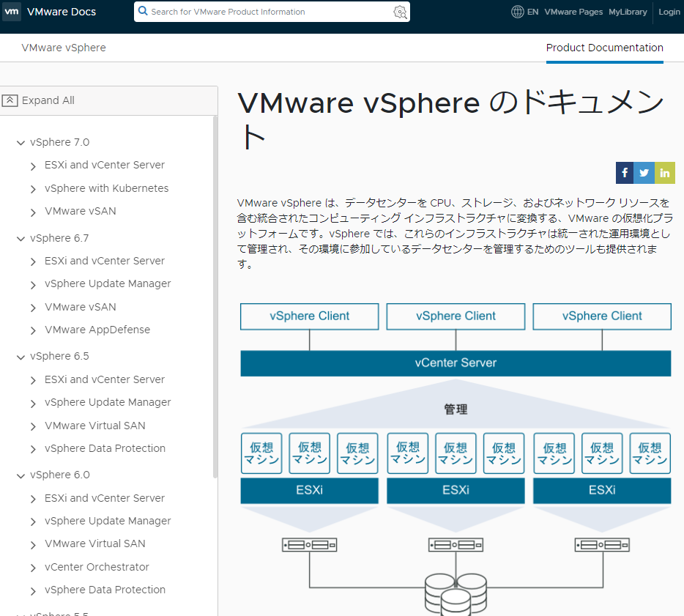Open VMware Virtual SAN under vSphere 6.5
This screenshot has height=616, width=684.
pos(95,426)
